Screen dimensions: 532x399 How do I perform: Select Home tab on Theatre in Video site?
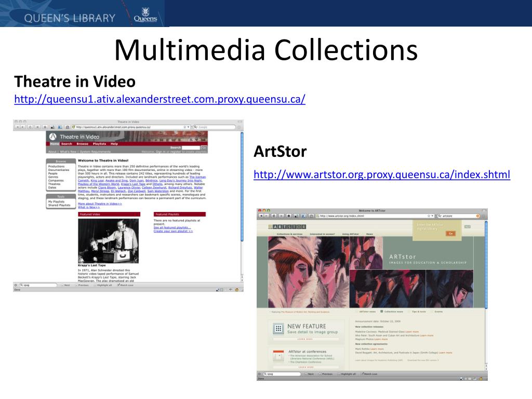(x=54, y=144)
